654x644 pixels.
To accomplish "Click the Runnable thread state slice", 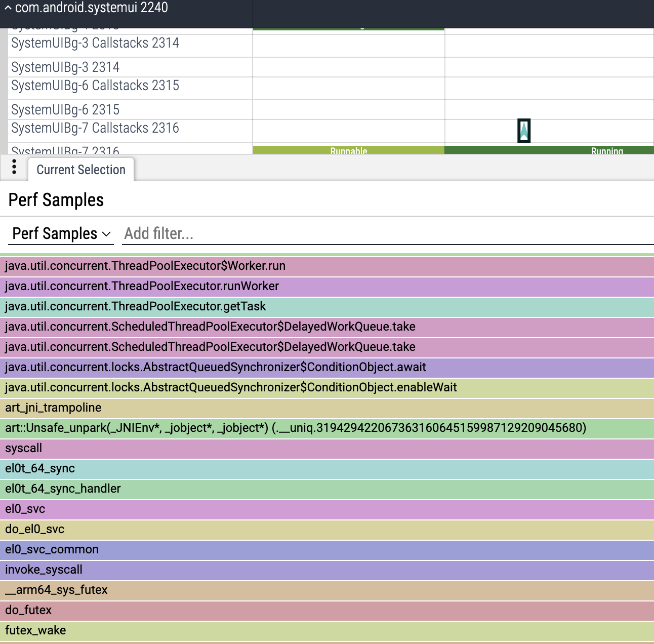I will point(348,150).
